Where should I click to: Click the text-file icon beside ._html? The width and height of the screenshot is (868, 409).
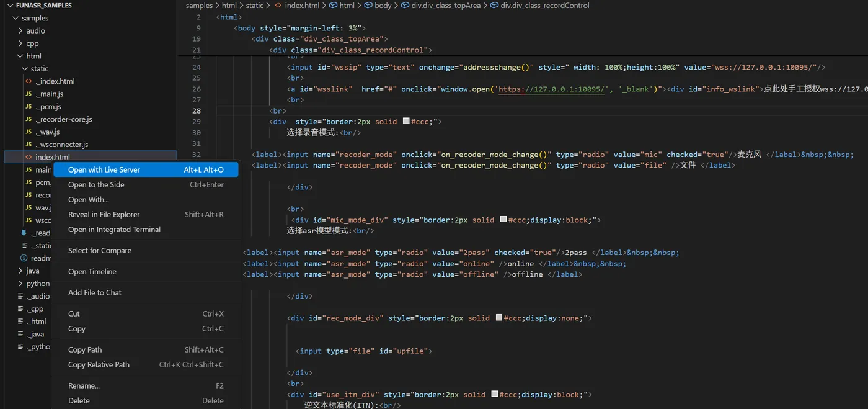[x=20, y=321]
